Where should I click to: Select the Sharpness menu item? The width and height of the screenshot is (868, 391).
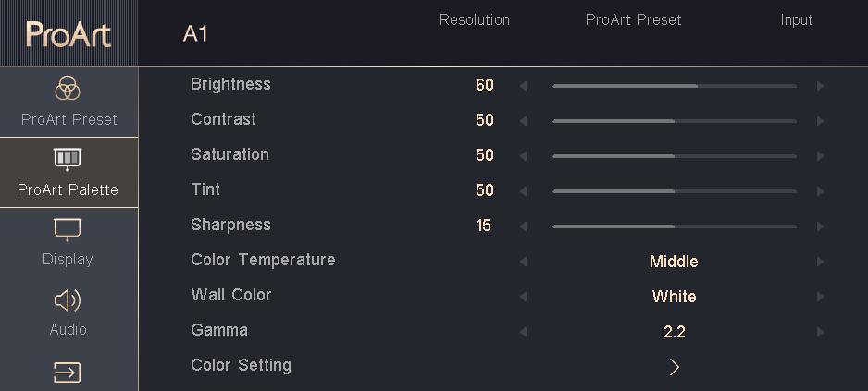(x=230, y=226)
